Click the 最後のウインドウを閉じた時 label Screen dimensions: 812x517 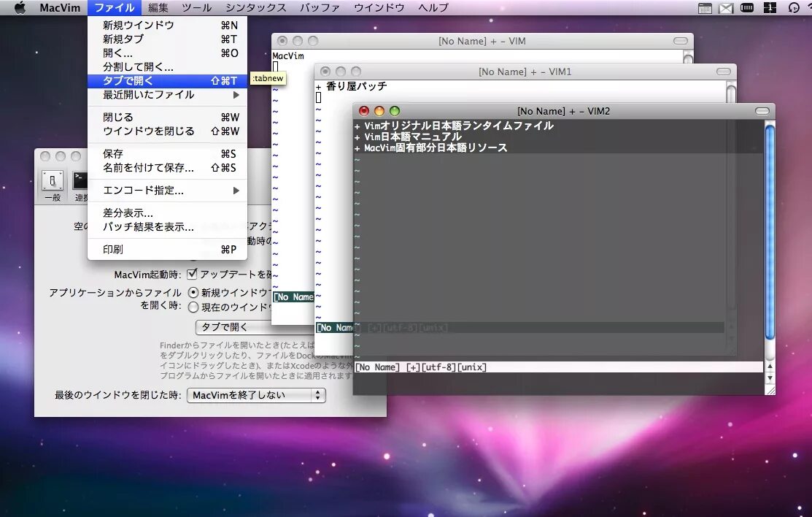pos(117,395)
